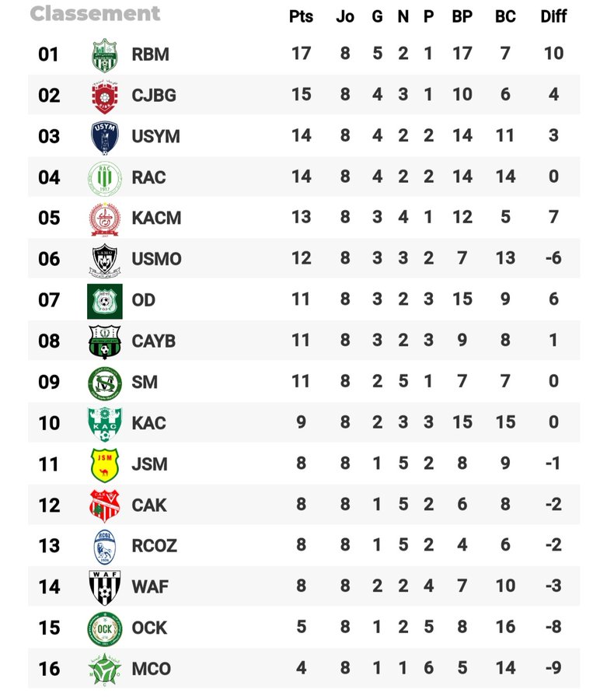This screenshot has width=607, height=700.
Task: Click the Classement heading
Action: [95, 14]
